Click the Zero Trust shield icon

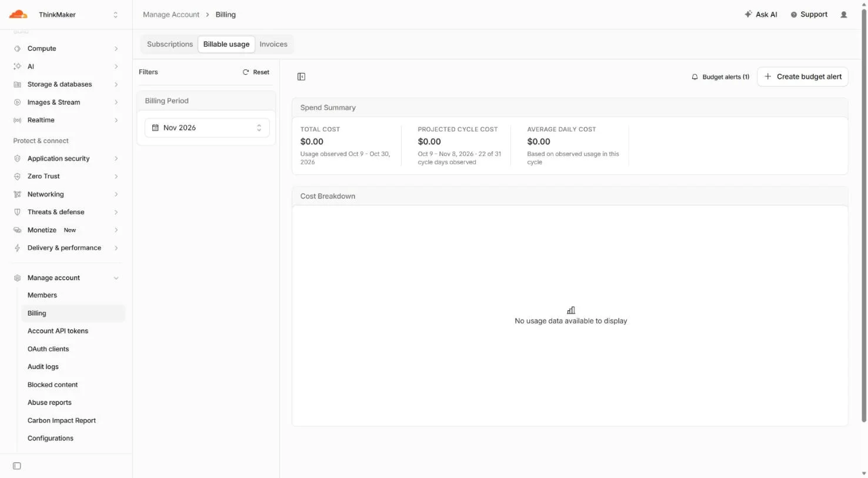(x=17, y=176)
